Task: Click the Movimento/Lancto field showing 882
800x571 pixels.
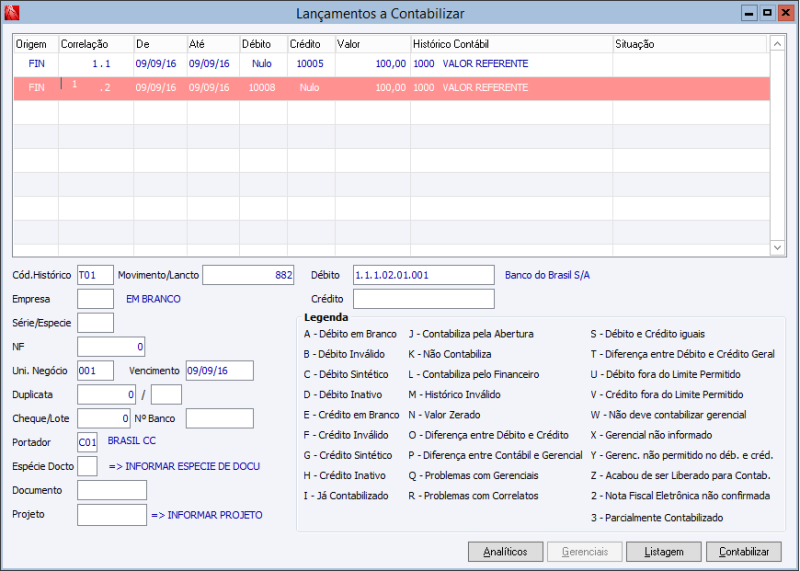Action: [x=248, y=275]
